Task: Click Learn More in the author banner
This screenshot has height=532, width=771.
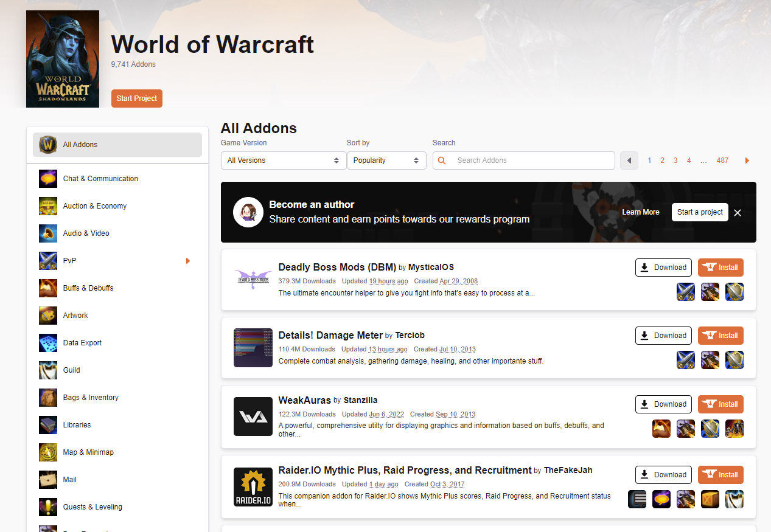Action: [641, 212]
